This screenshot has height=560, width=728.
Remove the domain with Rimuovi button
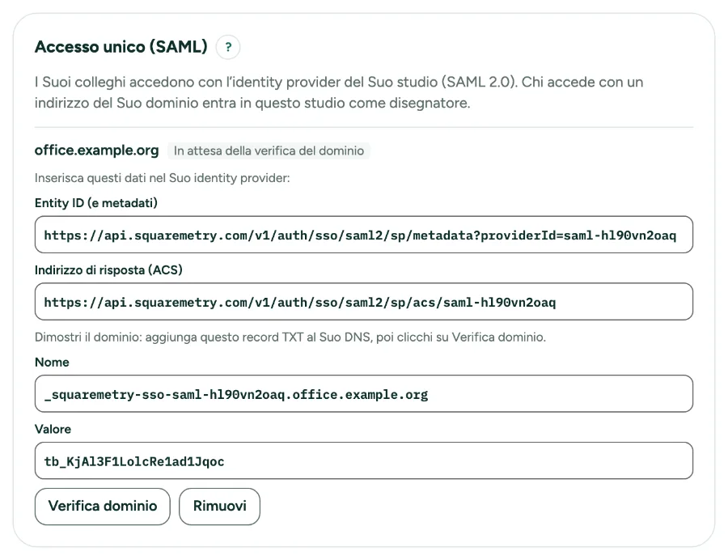[x=219, y=506]
